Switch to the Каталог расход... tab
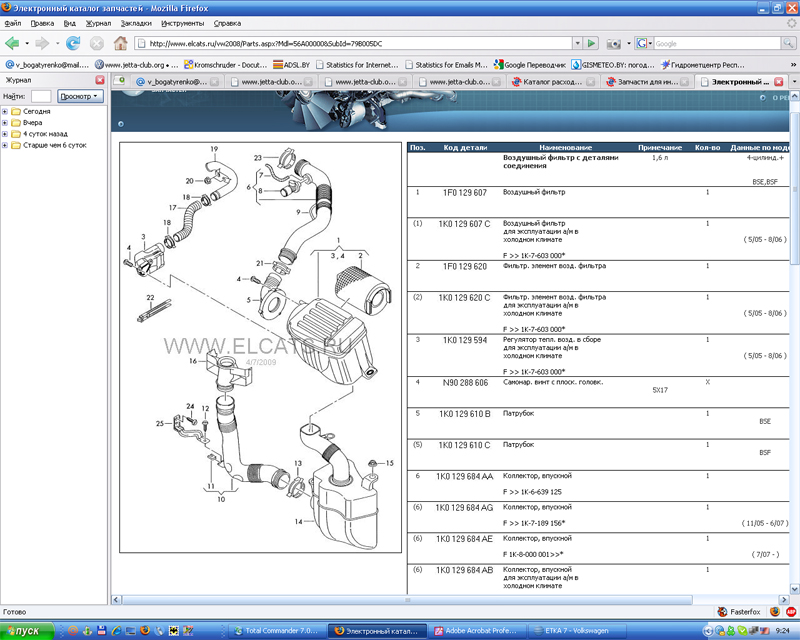800x640 pixels. [553, 82]
